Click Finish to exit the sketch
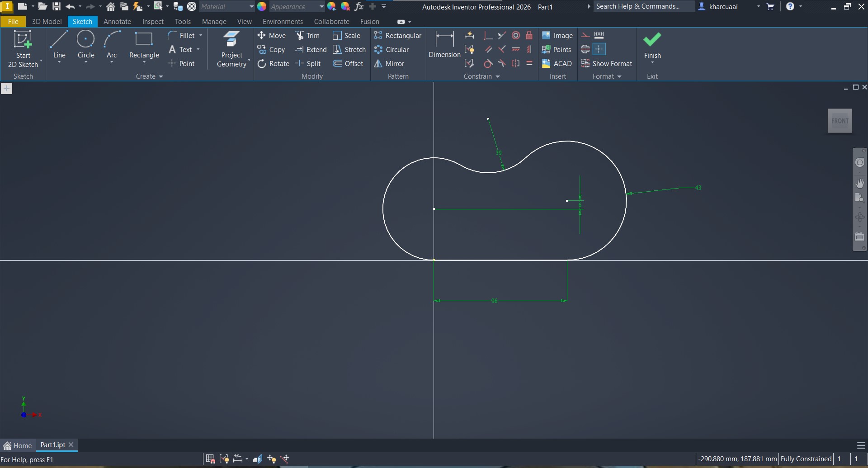Image resolution: width=868 pixels, height=468 pixels. coord(652,45)
